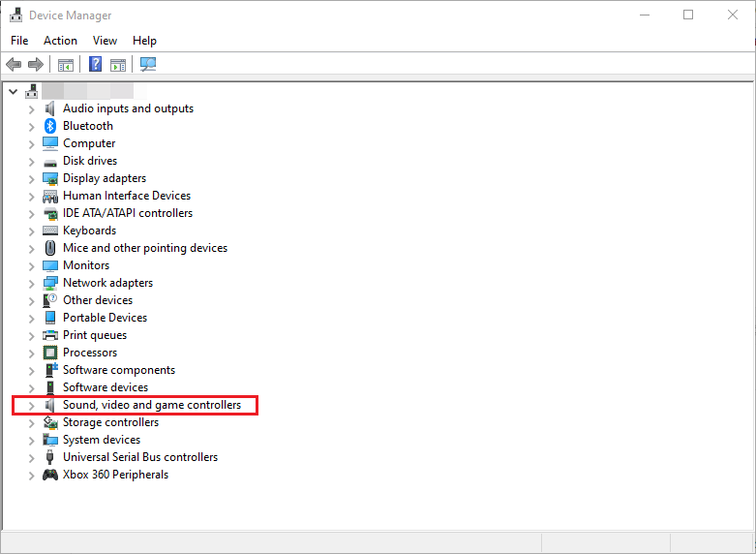The height and width of the screenshot is (554, 756).
Task: Click the Display adapters icon
Action: pos(50,178)
